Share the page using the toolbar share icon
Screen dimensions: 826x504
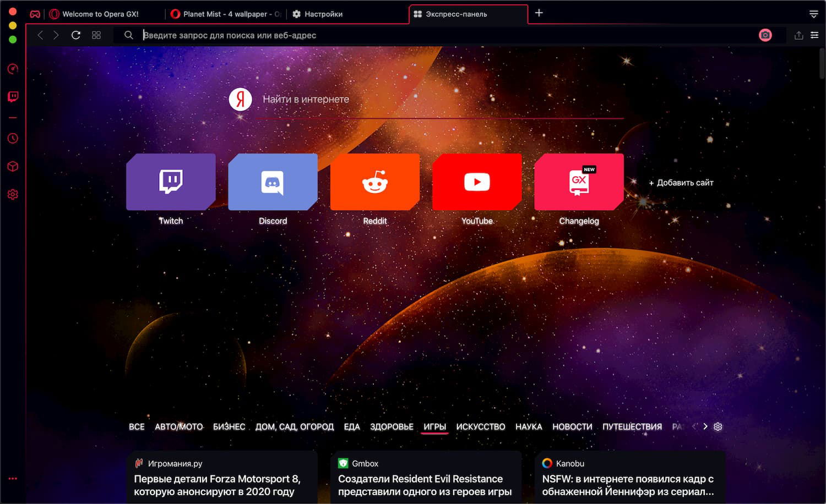[798, 35]
